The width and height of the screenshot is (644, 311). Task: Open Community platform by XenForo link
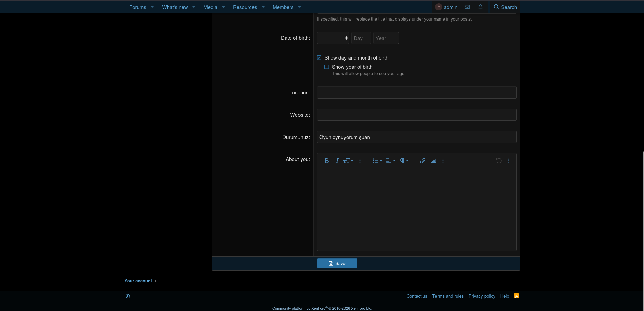click(x=322, y=308)
